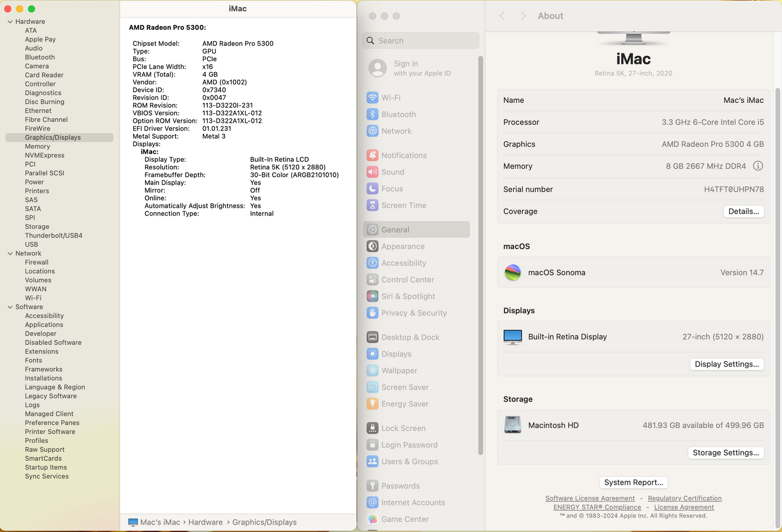Viewport: 782px width, 532px height.
Task: Click the Macintosh HD disk icon
Action: [512, 425]
